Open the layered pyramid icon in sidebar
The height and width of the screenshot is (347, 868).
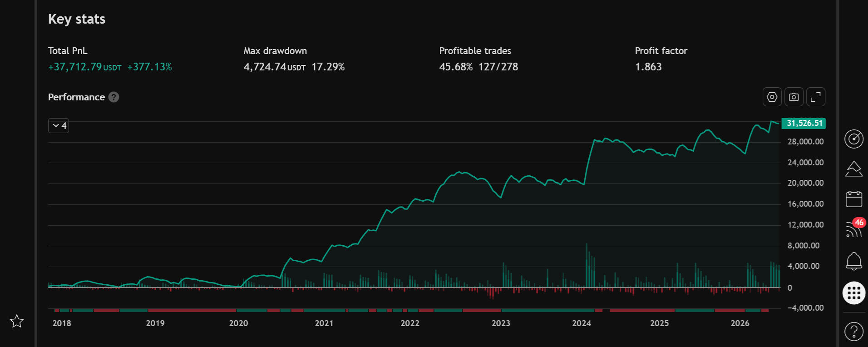[x=853, y=169]
